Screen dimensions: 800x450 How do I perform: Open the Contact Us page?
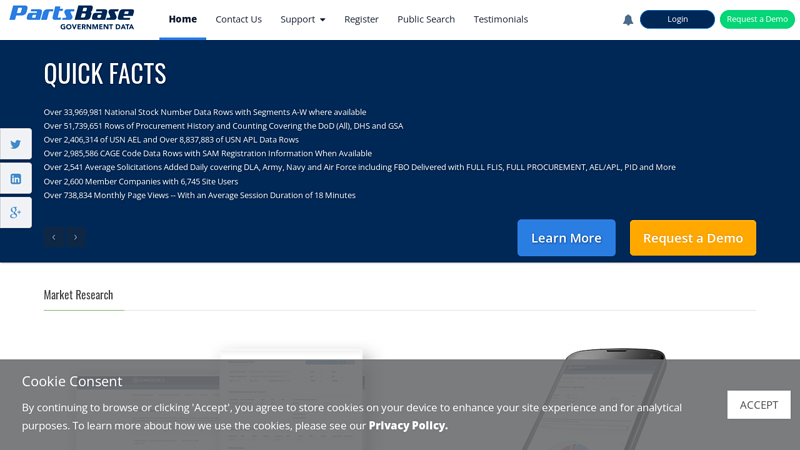238,19
